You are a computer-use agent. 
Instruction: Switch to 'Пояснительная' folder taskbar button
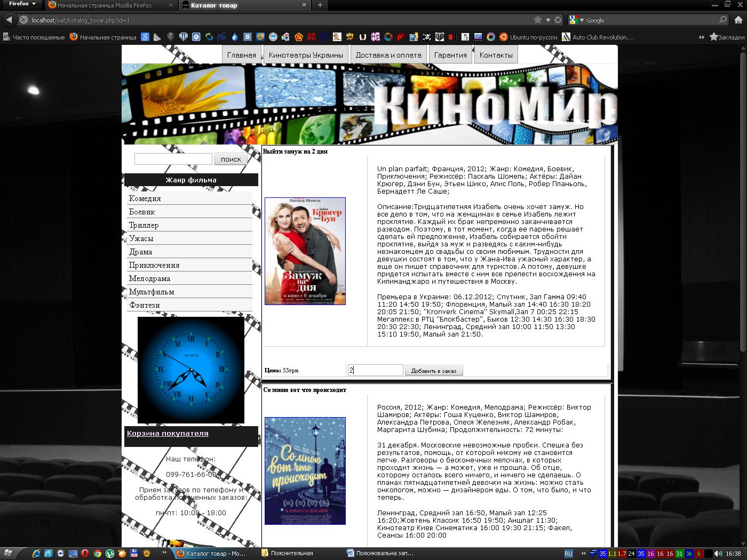point(301,553)
